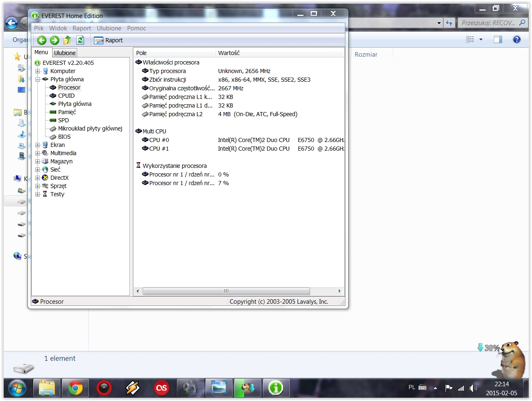Screen dimensions: 532x401
Task: Click the Refresh toolbar icon in EVEREST
Action: point(80,40)
